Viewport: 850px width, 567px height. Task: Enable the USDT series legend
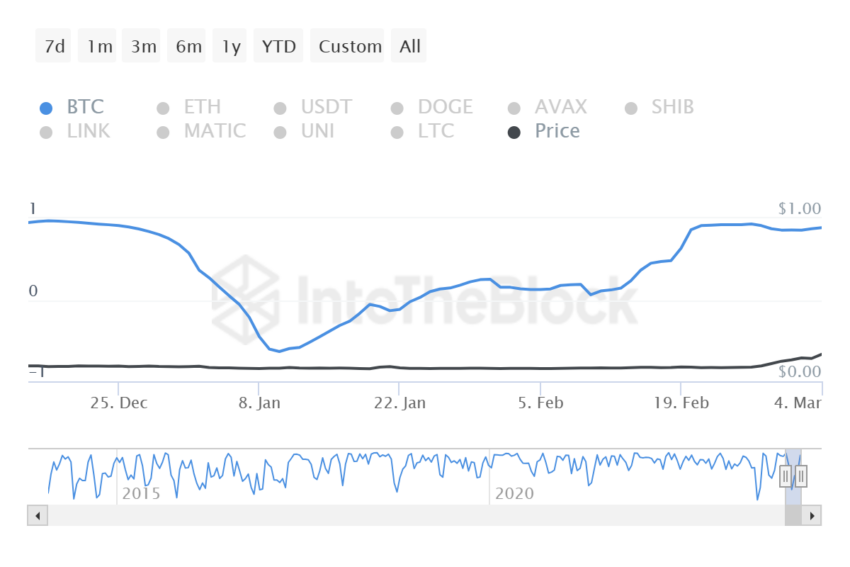[313, 107]
